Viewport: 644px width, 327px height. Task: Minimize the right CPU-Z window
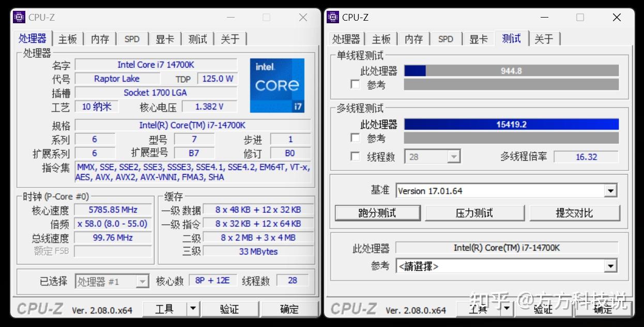click(x=544, y=17)
